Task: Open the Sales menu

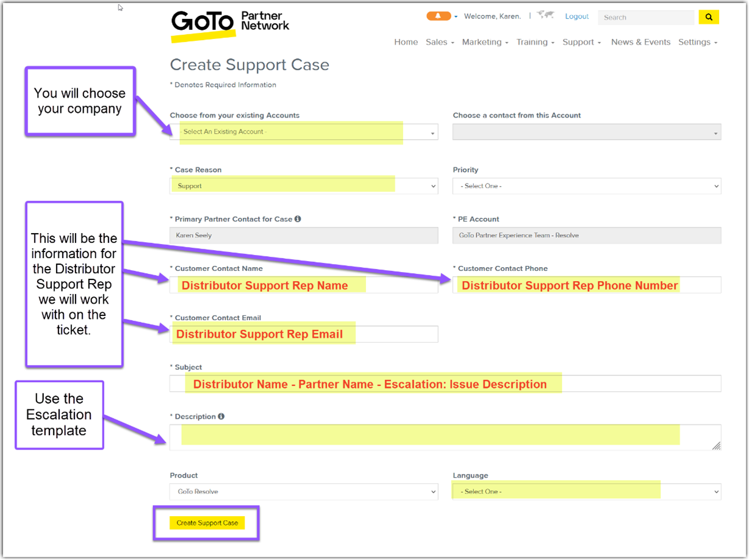Action: tap(440, 42)
